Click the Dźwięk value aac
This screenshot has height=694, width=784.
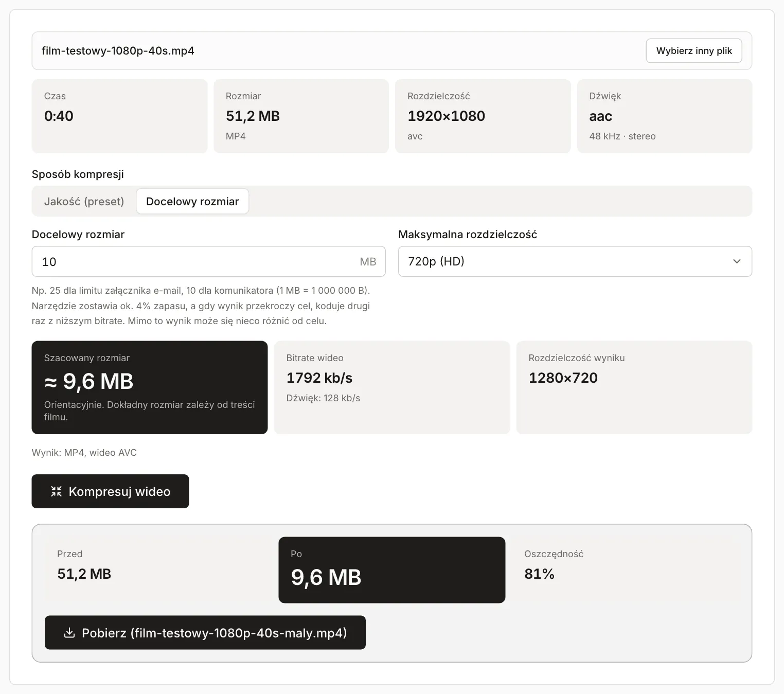pos(600,116)
